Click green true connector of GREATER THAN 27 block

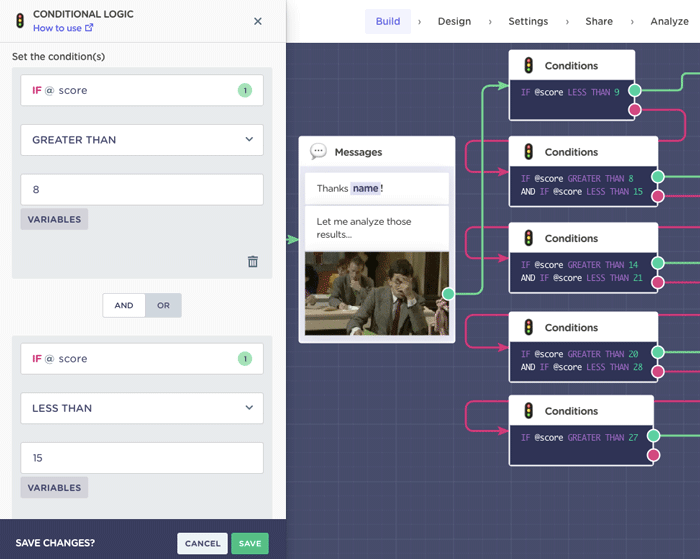(654, 436)
